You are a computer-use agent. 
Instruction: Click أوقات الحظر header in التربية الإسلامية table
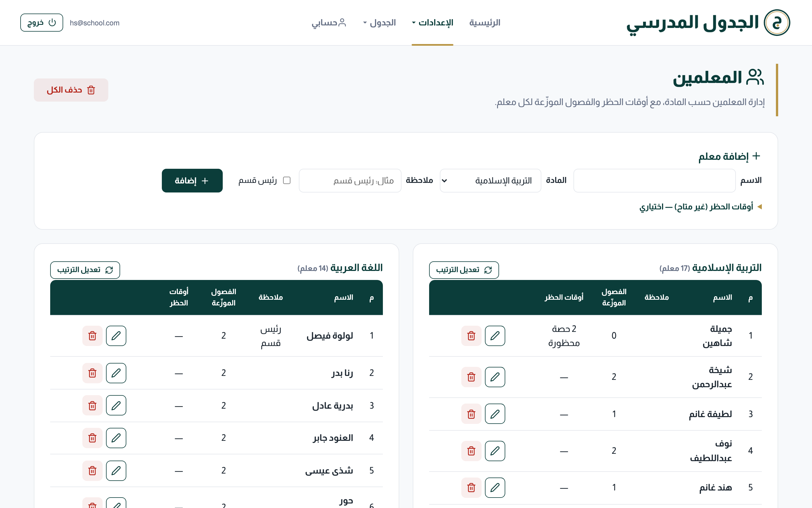pyautogui.click(x=564, y=297)
